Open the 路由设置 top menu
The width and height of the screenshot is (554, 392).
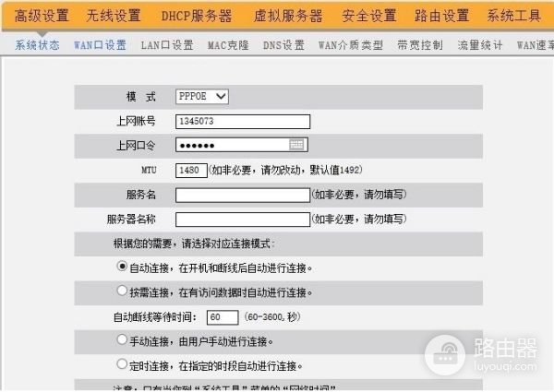(x=441, y=16)
